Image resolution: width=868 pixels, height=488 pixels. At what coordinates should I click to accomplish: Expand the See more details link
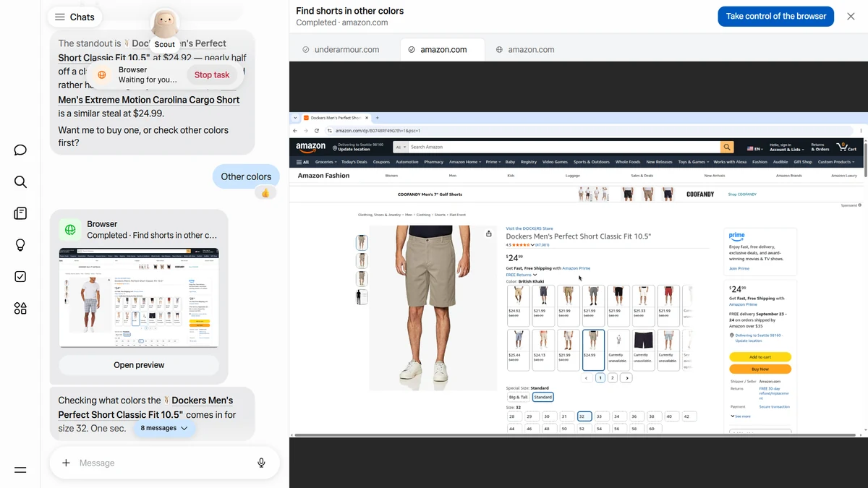click(741, 416)
